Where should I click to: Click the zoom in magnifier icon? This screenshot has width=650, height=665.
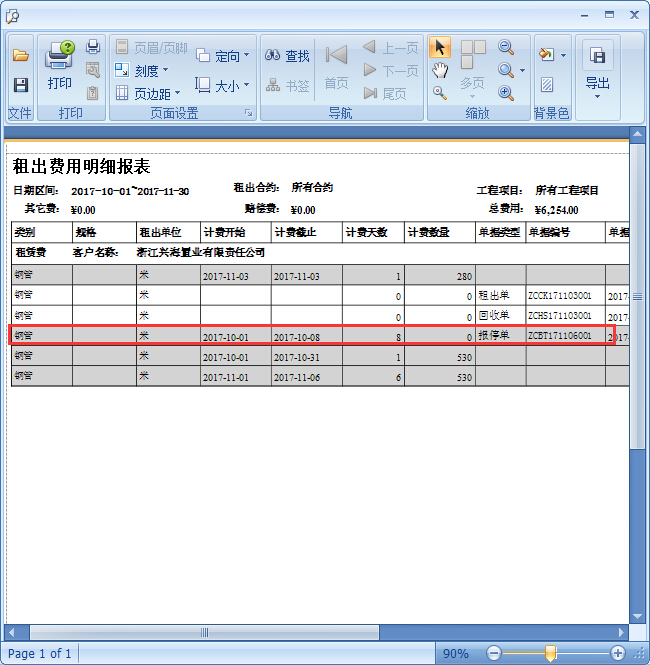click(x=506, y=93)
